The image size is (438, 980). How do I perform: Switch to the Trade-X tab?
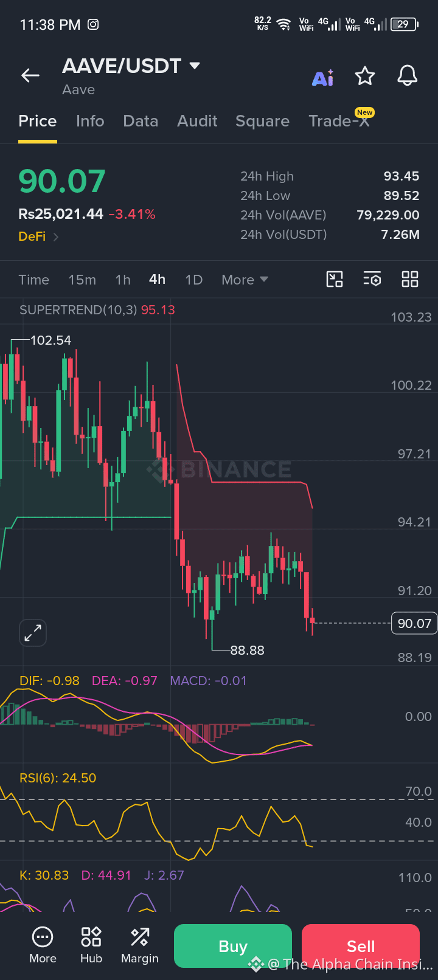click(x=339, y=121)
